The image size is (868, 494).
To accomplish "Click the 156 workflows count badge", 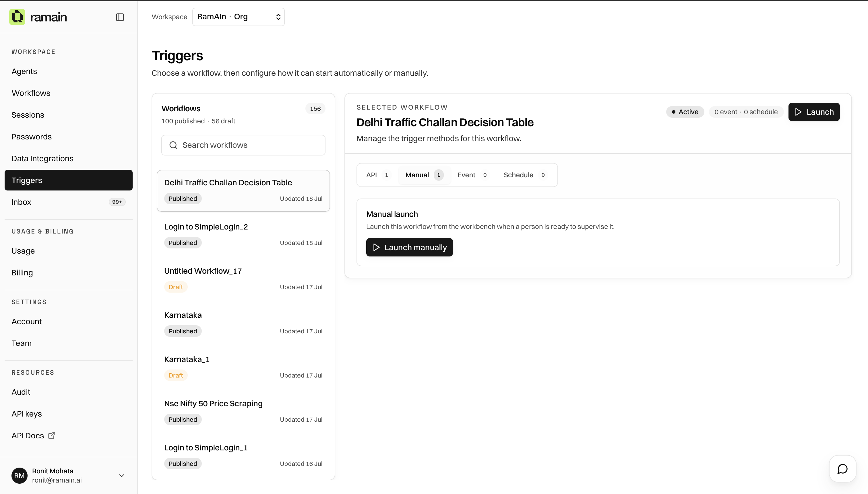I will coord(315,108).
